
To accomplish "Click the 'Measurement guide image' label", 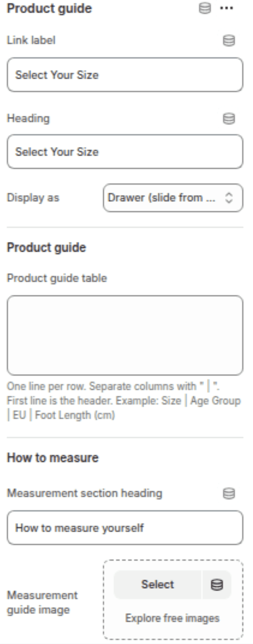I will click(42, 602).
